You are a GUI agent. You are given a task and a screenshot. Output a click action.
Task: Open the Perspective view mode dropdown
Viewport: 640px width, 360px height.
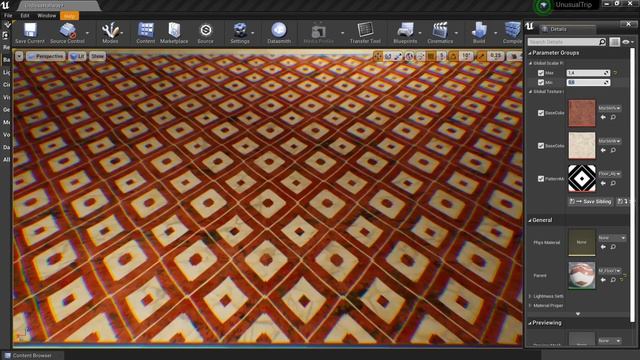coord(45,56)
